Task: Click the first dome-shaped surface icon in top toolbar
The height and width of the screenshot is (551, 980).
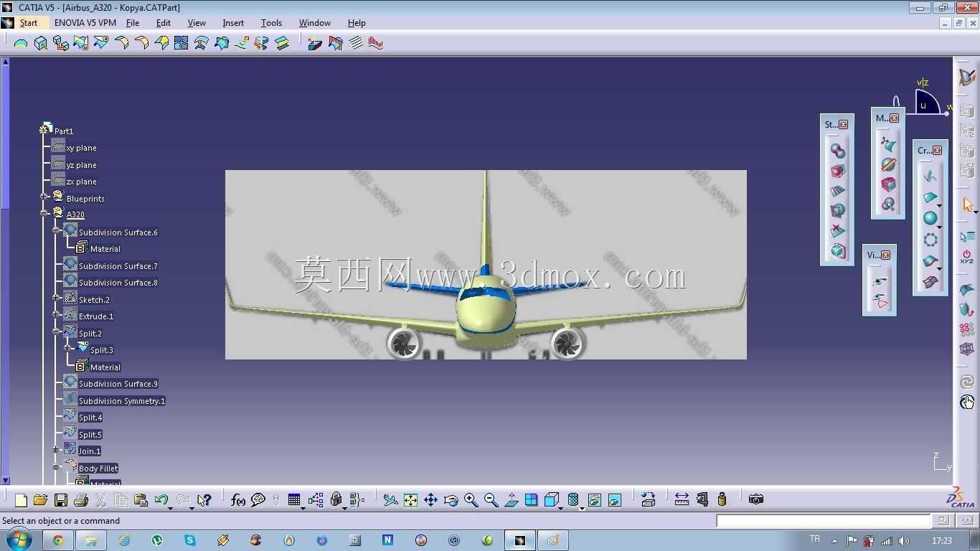Action: (x=21, y=43)
